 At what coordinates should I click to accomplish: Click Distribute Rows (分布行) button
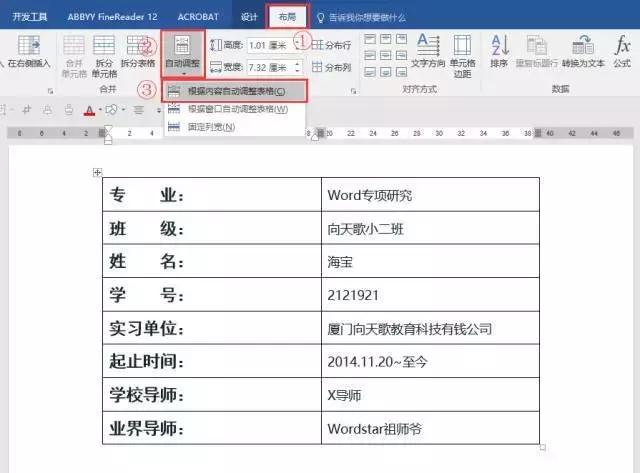coord(331,45)
